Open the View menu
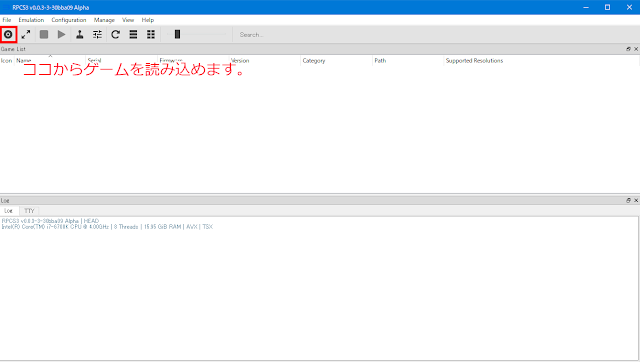The width and height of the screenshot is (640, 362). (x=128, y=20)
